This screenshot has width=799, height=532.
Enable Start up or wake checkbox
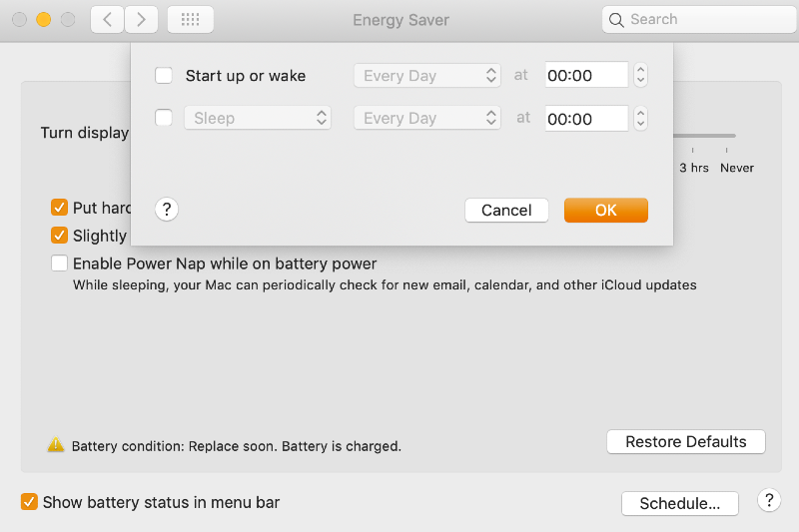pyautogui.click(x=164, y=75)
